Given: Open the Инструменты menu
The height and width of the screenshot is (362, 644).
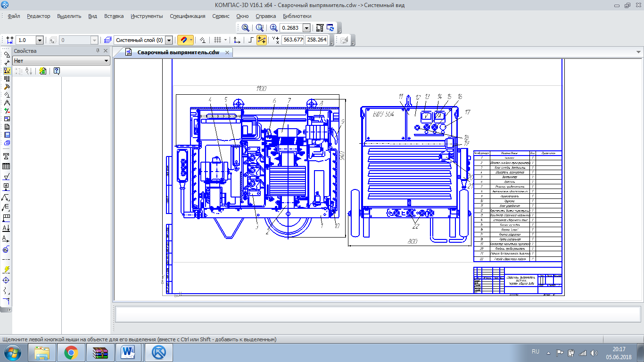Looking at the screenshot, I should 146,16.
